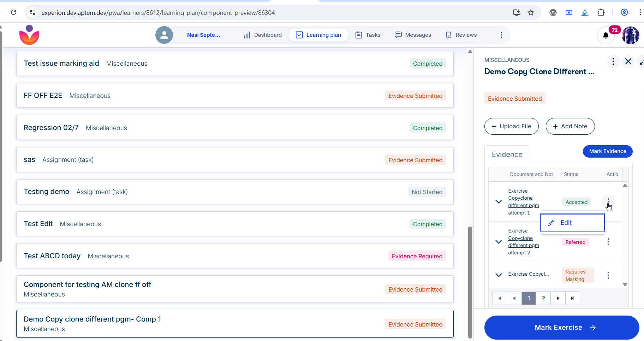Viewport: 644px width, 341px height.
Task: Expand the attempt 2 evidence row chevron
Action: tap(499, 242)
